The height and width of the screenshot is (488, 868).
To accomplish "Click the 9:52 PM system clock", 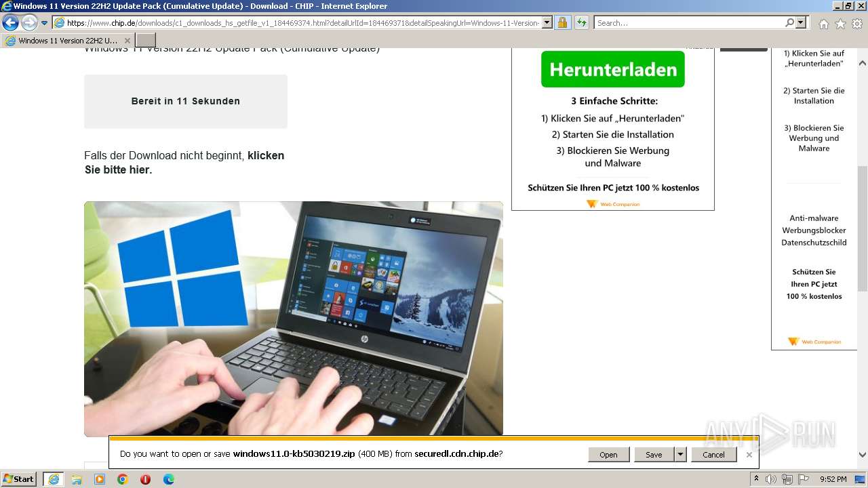I will coord(833,479).
